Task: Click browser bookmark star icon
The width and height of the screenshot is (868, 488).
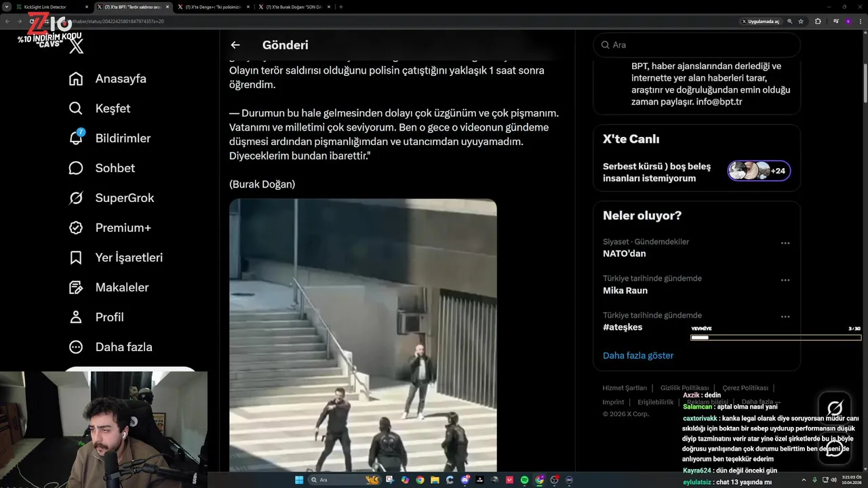Action: [x=801, y=21]
